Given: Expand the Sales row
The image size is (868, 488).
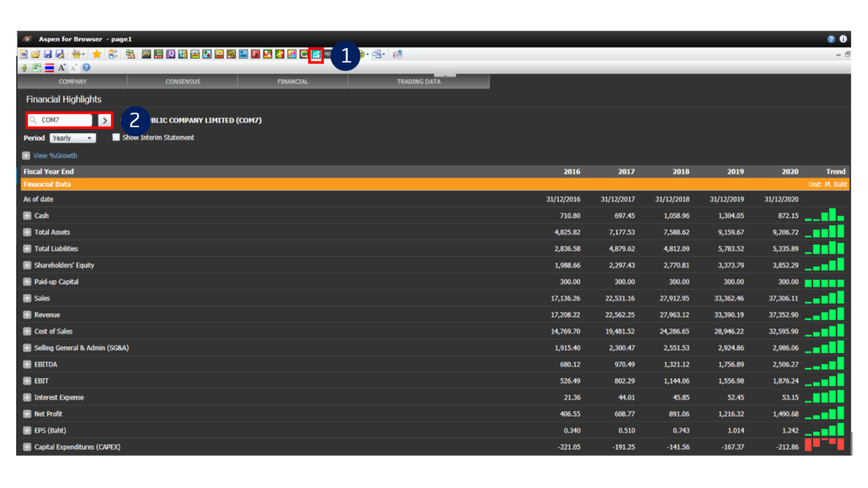Looking at the screenshot, I should pyautogui.click(x=27, y=298).
